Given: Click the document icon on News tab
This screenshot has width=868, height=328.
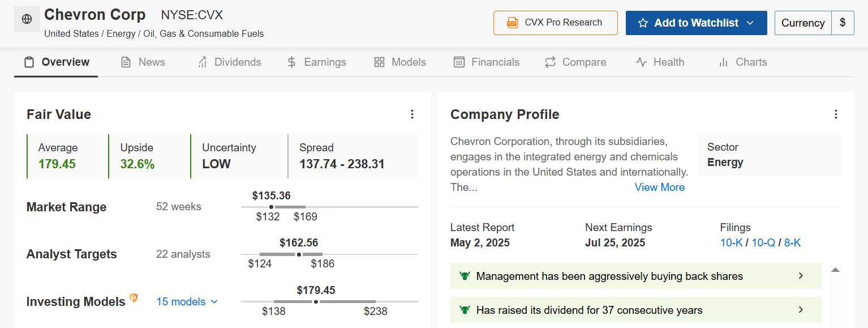Looking at the screenshot, I should click(x=126, y=62).
